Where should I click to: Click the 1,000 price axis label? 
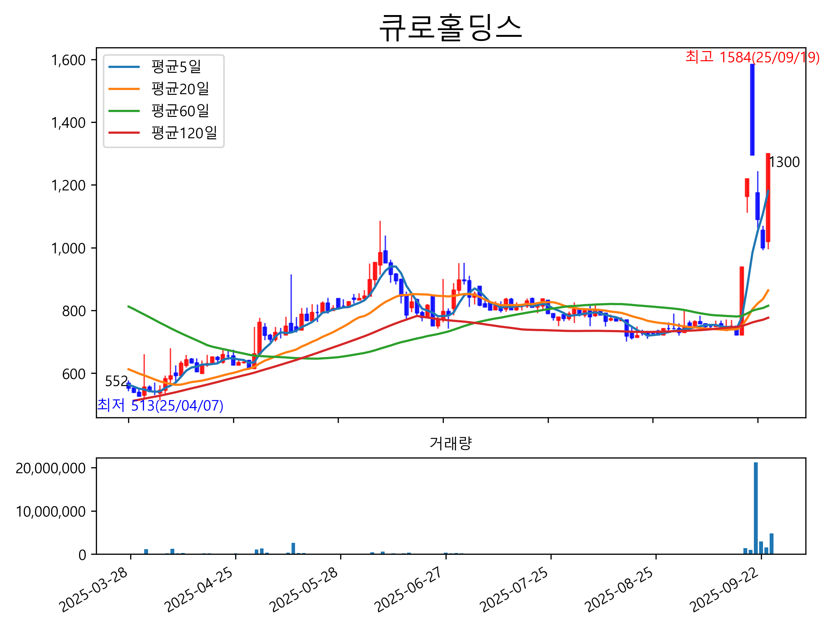[68, 248]
